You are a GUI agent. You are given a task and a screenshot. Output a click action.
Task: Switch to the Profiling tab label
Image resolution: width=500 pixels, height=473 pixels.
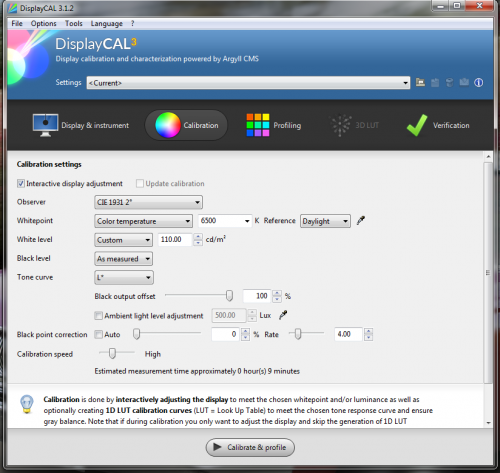[287, 125]
